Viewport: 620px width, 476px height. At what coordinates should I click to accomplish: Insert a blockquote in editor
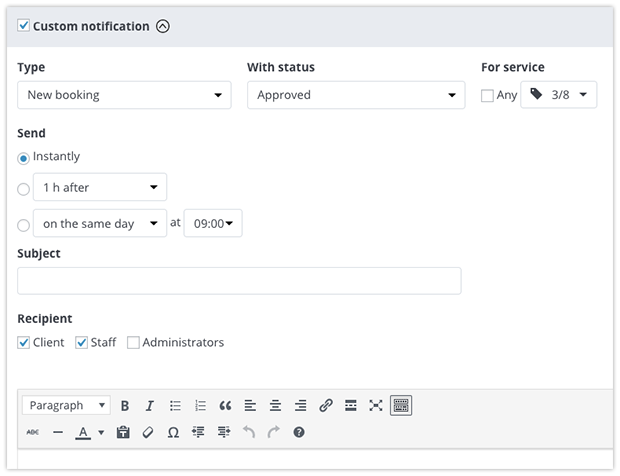click(225, 406)
